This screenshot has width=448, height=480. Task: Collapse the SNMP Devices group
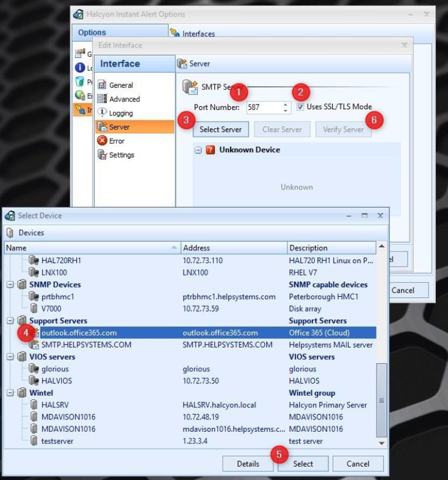[10, 285]
